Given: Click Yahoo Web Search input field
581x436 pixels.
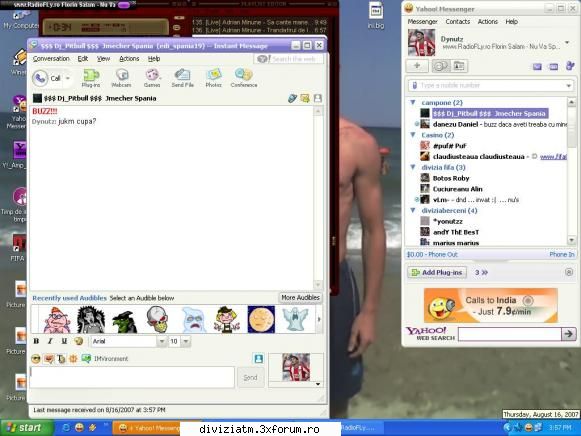Looking at the screenshot, I should click(509, 334).
